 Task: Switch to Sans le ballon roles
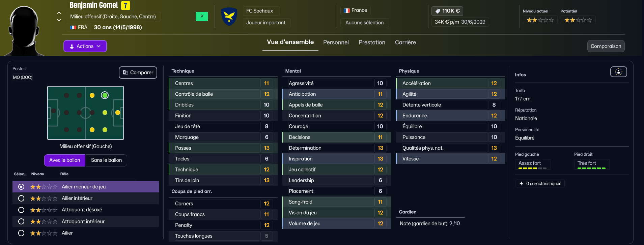(x=106, y=160)
